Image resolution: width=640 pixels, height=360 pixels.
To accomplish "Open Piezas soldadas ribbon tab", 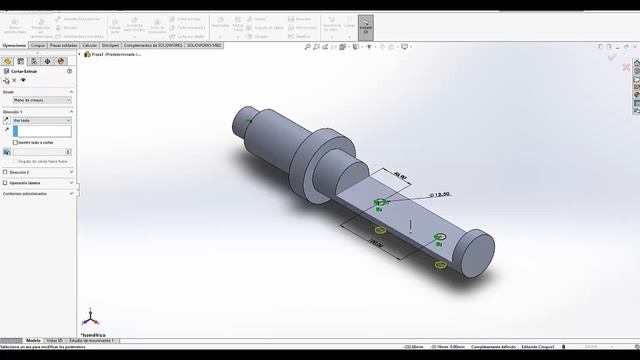I will [x=63, y=45].
